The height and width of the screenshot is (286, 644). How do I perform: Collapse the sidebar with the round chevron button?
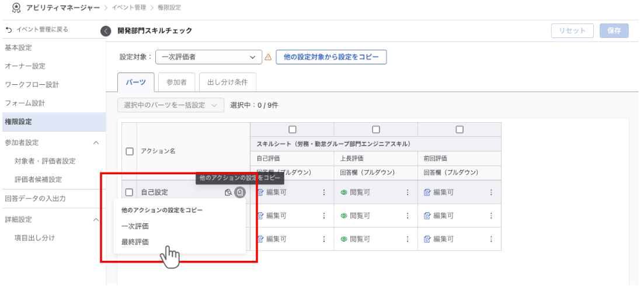pos(106,31)
